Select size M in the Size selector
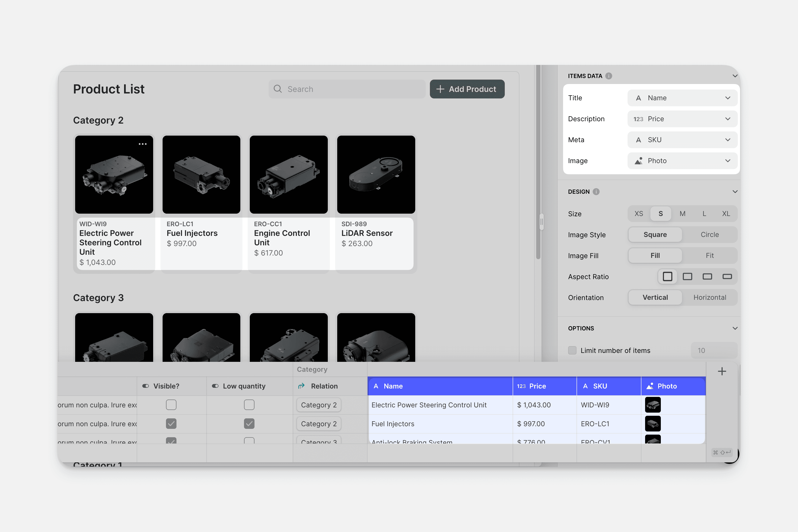The height and width of the screenshot is (532, 798). (682, 214)
